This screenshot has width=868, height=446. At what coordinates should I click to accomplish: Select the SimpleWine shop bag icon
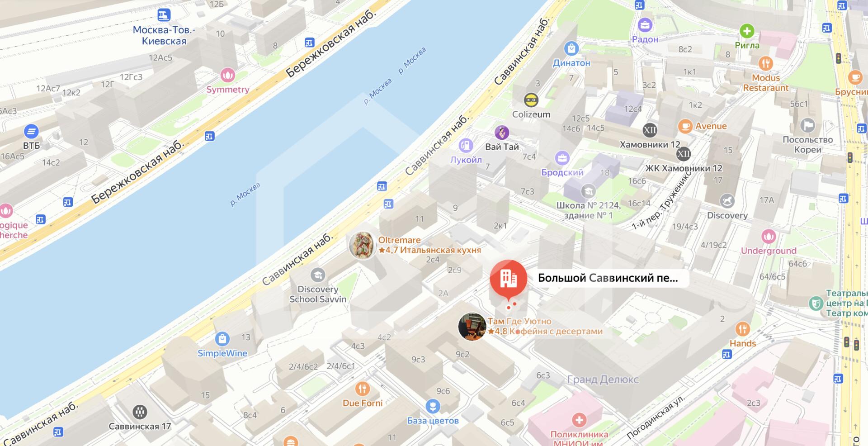point(222,339)
